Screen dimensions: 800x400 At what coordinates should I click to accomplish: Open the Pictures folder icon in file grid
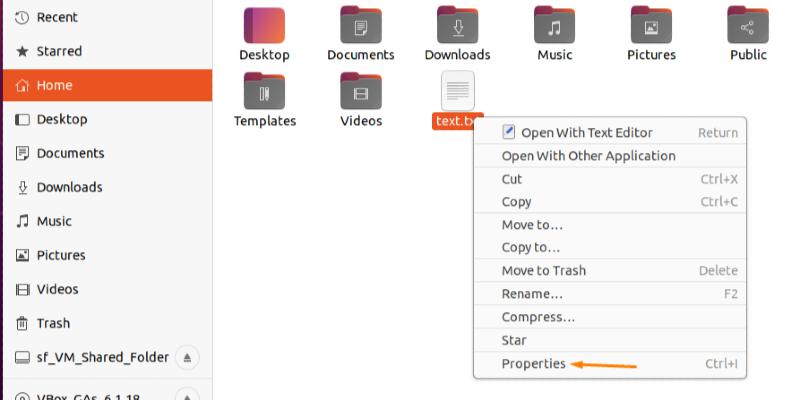[651, 26]
